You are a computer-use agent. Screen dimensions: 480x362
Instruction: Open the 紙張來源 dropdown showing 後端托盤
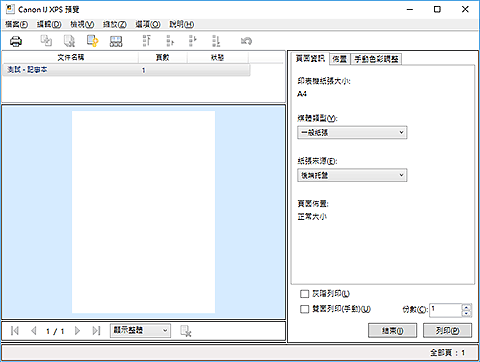coord(352,175)
